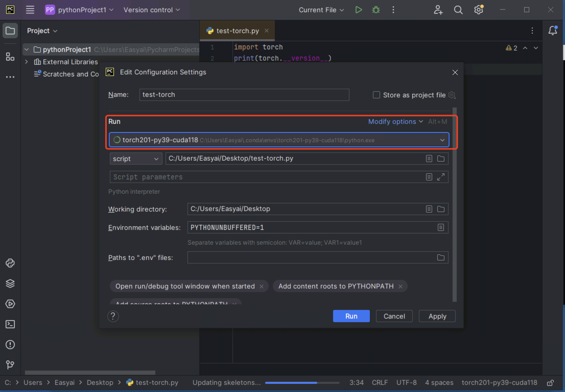
Task: Open the Terminal tool window icon
Action: point(10,325)
